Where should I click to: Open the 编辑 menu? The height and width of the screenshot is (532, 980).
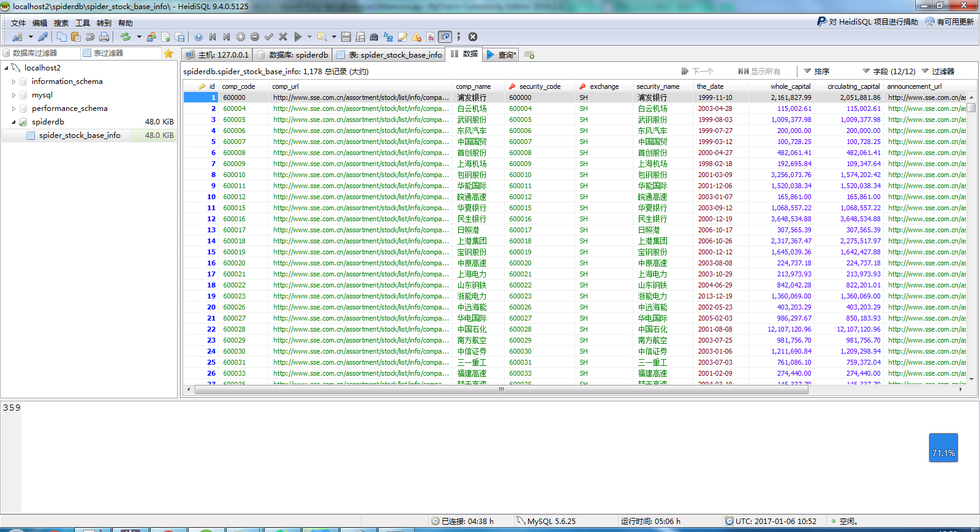40,23
